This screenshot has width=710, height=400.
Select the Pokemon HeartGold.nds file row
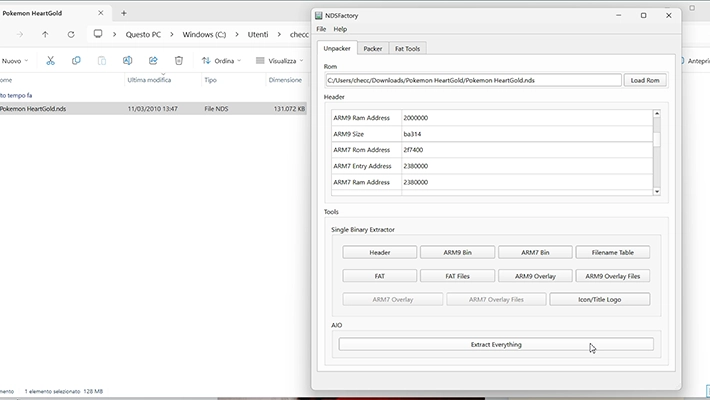[x=153, y=109]
